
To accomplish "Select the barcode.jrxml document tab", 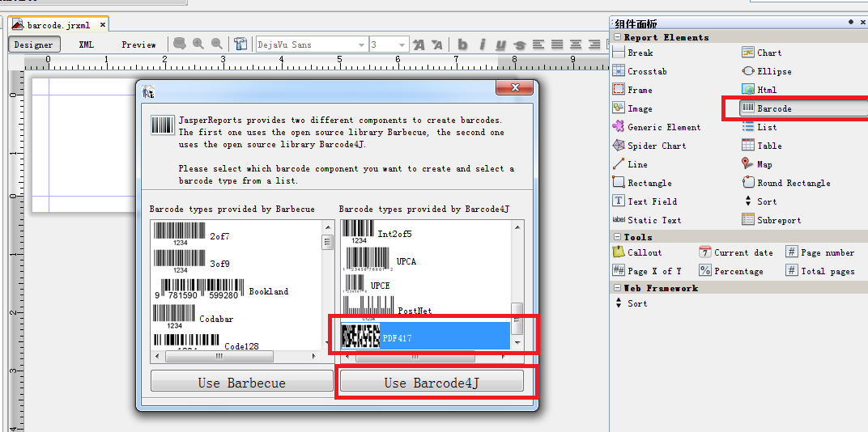I will coord(58,25).
